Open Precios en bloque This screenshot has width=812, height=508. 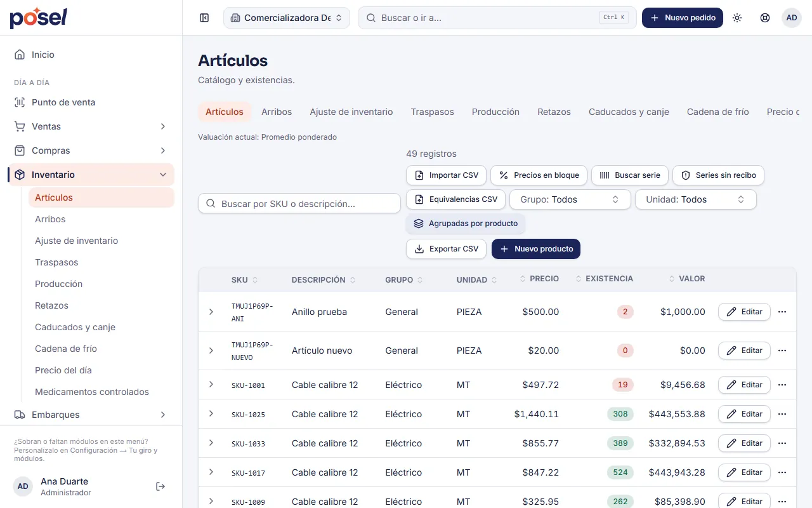coord(539,175)
